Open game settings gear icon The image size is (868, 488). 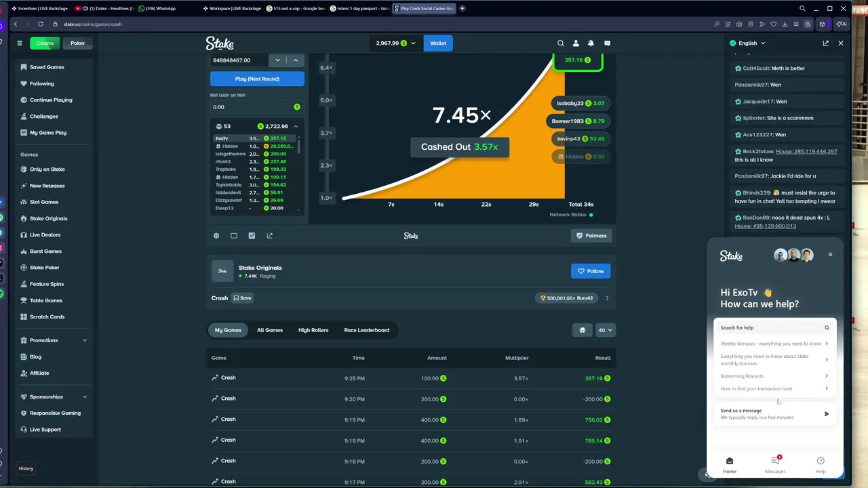point(216,236)
